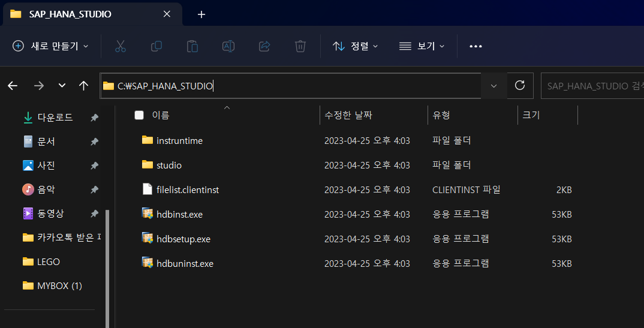Open a new tab with plus icon

point(201,14)
